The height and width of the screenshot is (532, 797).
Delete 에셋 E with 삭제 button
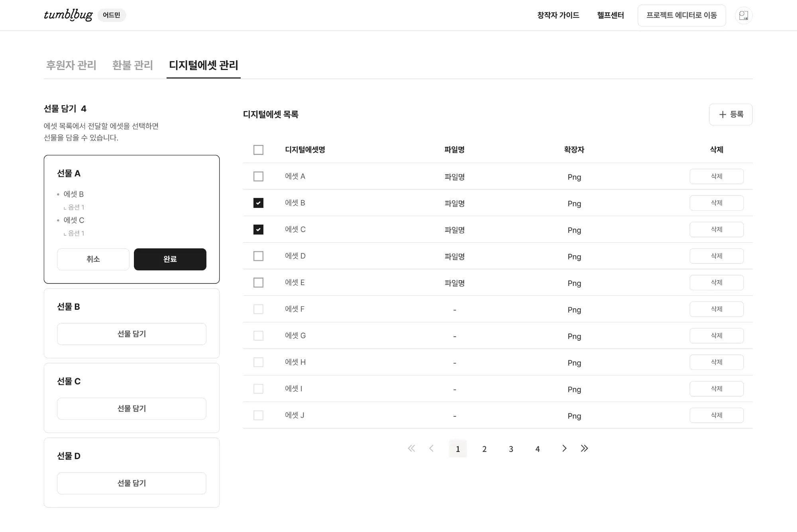pos(716,283)
